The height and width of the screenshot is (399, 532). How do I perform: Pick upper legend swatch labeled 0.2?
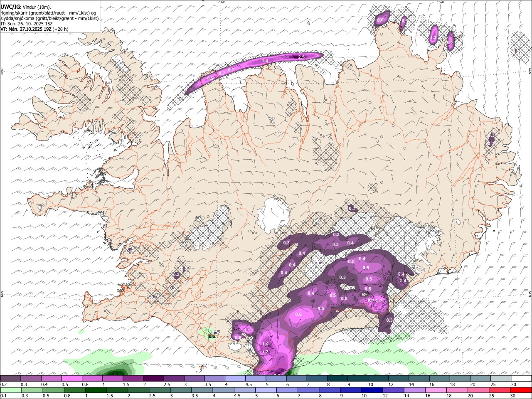click(x=10, y=379)
